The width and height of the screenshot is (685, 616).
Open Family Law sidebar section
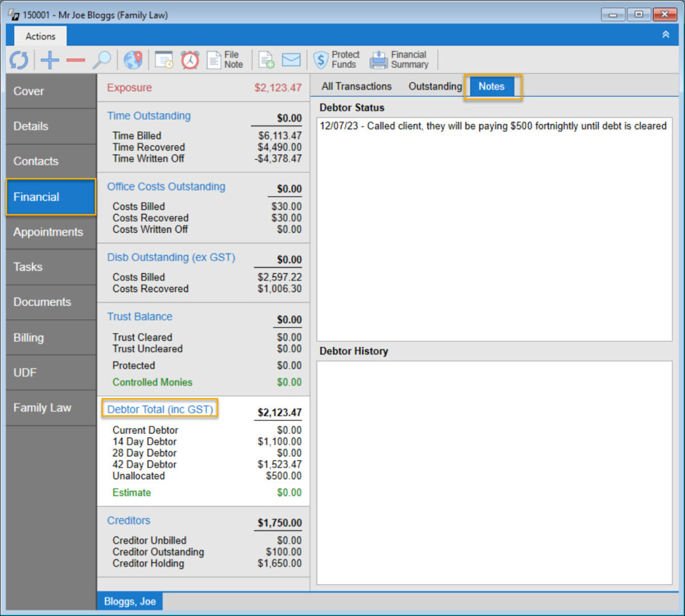coord(51,408)
